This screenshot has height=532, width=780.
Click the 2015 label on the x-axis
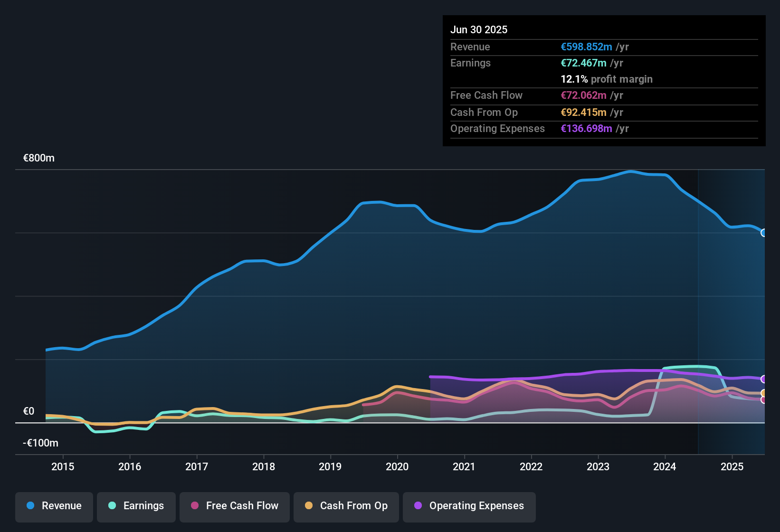63,466
